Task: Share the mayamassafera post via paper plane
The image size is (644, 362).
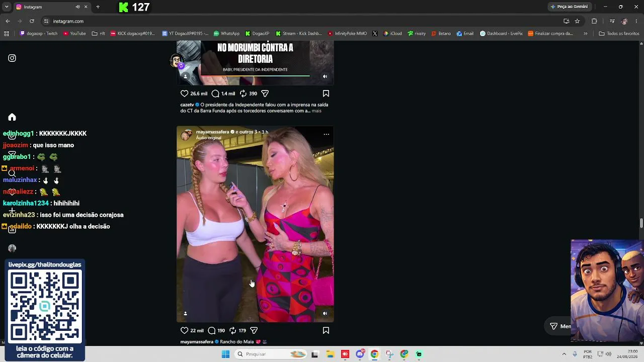Action: [x=254, y=330]
